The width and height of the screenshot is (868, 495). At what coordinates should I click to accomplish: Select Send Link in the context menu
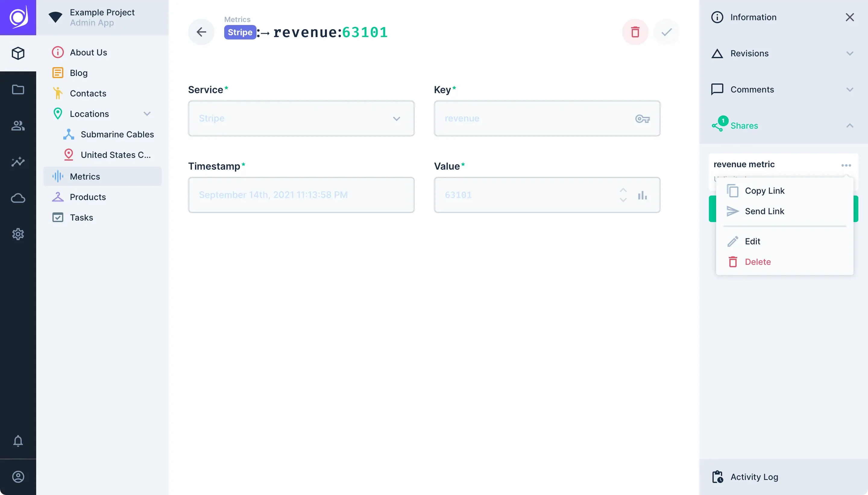[x=764, y=211]
